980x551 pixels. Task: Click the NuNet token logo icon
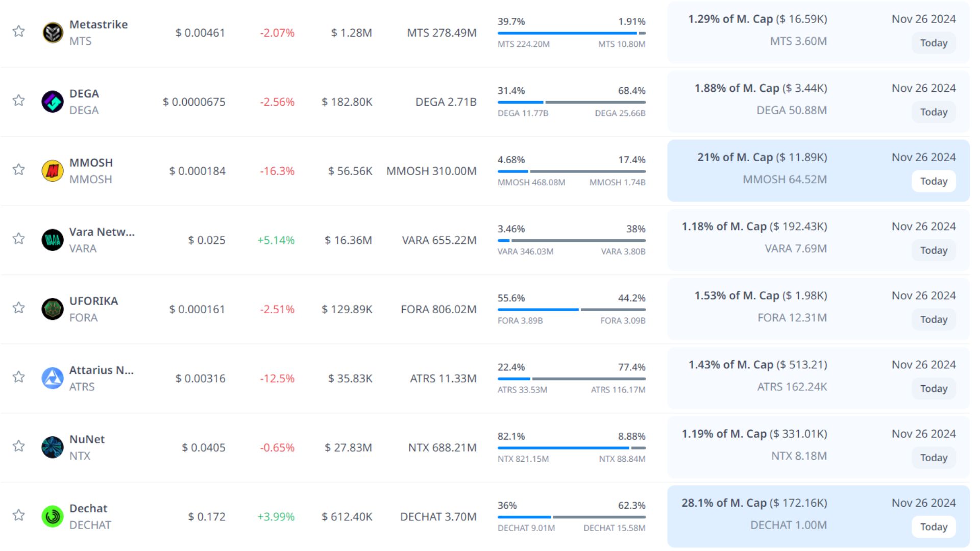[x=53, y=447]
